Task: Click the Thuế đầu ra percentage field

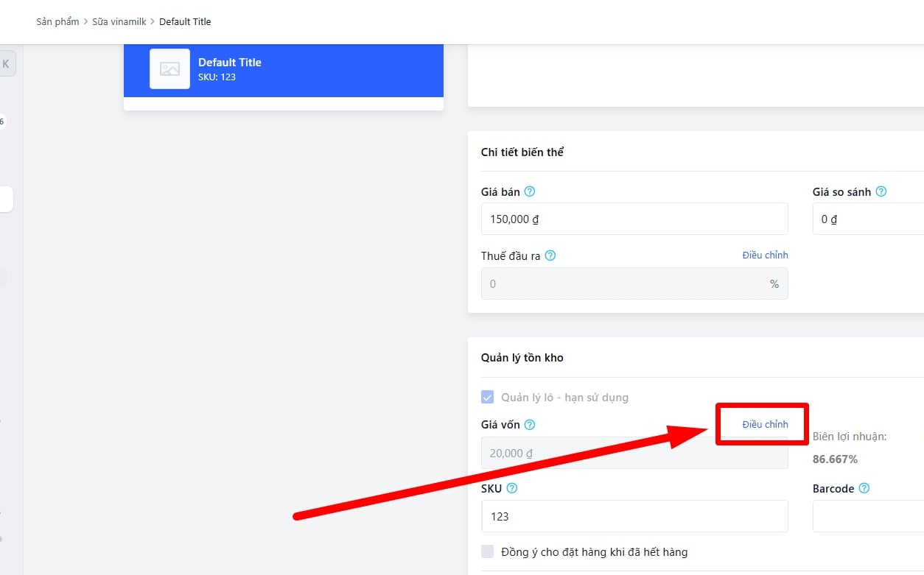Action: click(626, 283)
